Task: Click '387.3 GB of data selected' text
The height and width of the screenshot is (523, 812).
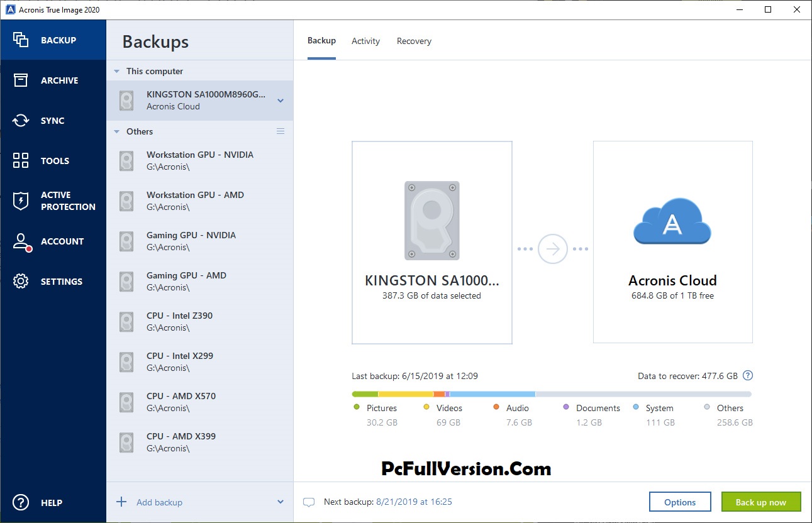Action: [431, 295]
